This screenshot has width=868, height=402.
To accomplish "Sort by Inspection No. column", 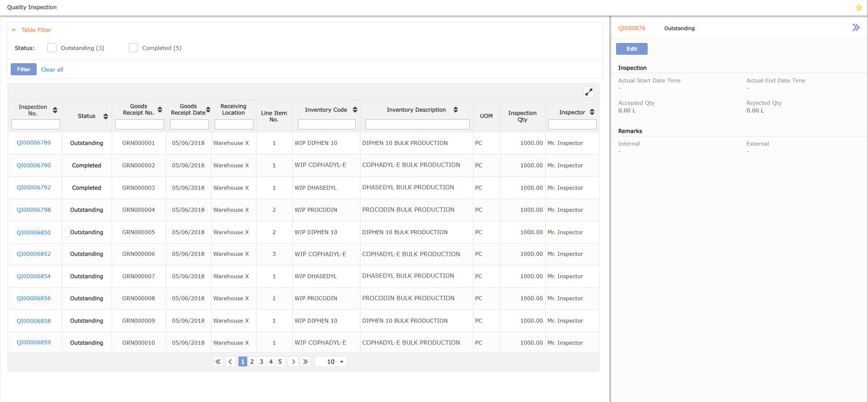I will [x=55, y=110].
